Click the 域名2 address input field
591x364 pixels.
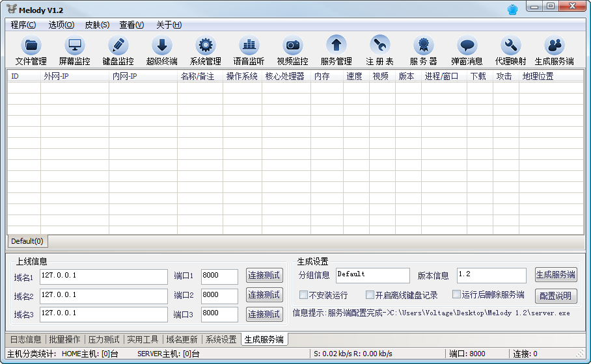103,296
